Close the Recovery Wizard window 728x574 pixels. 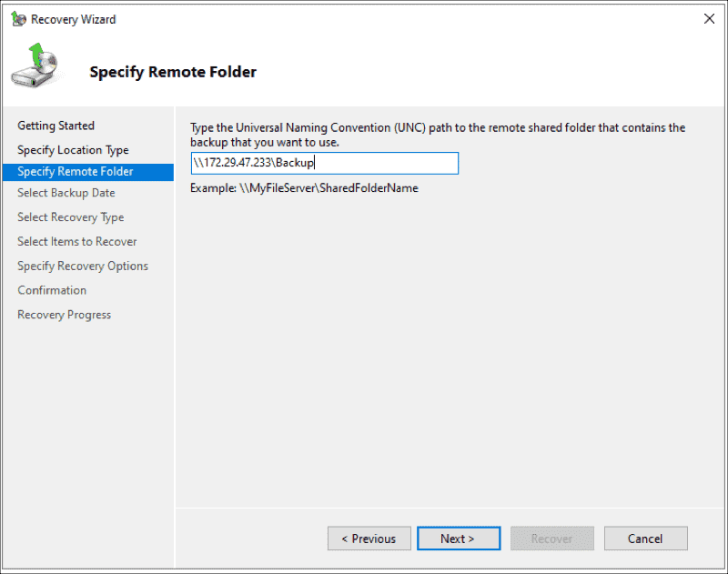pyautogui.click(x=709, y=18)
